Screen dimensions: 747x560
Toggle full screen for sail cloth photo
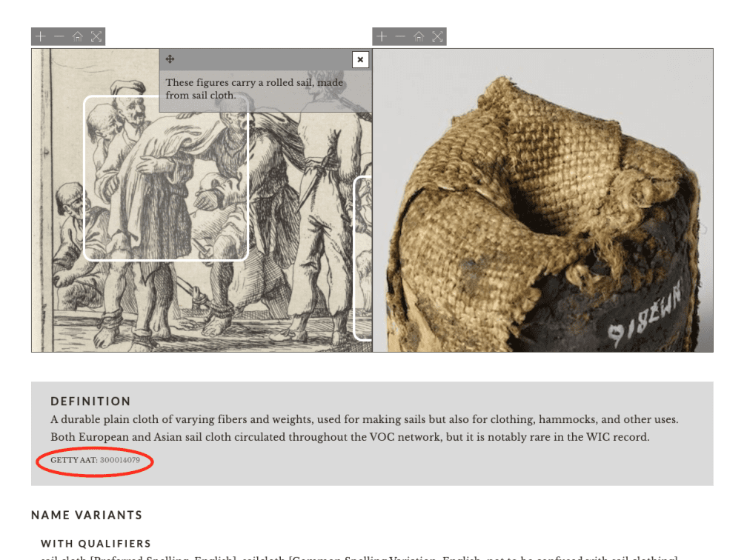click(437, 37)
